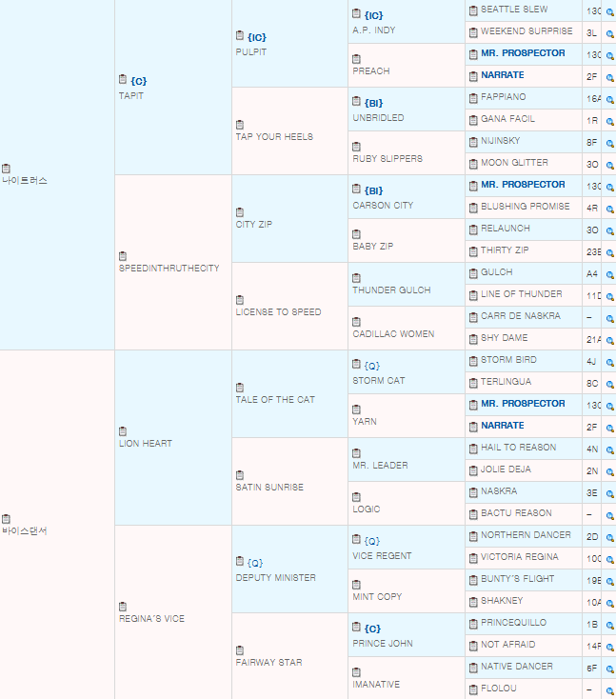Image resolution: width=616 pixels, height=699 pixels.
Task: Click the clipboard icon next to FAPPIANO
Action: click(473, 98)
